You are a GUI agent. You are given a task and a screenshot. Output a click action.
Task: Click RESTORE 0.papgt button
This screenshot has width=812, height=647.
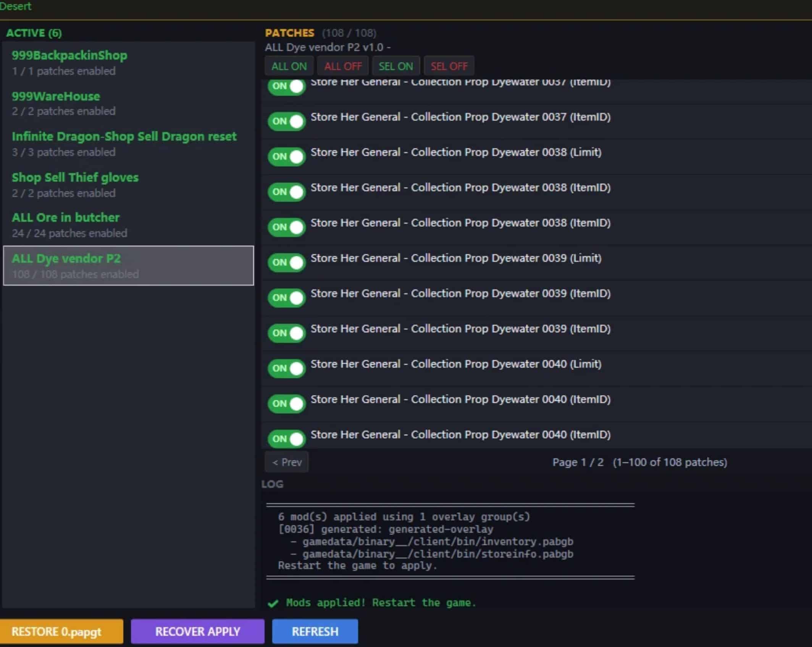tap(61, 632)
